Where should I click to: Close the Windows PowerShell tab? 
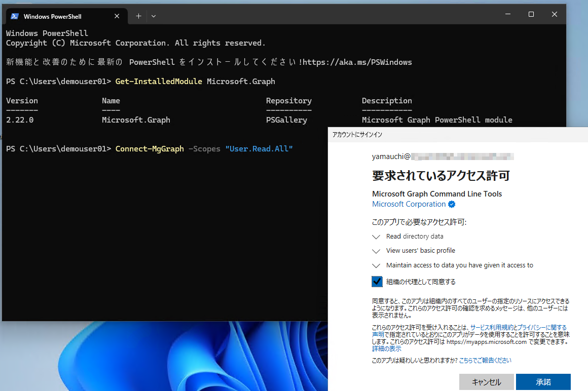pos(117,16)
